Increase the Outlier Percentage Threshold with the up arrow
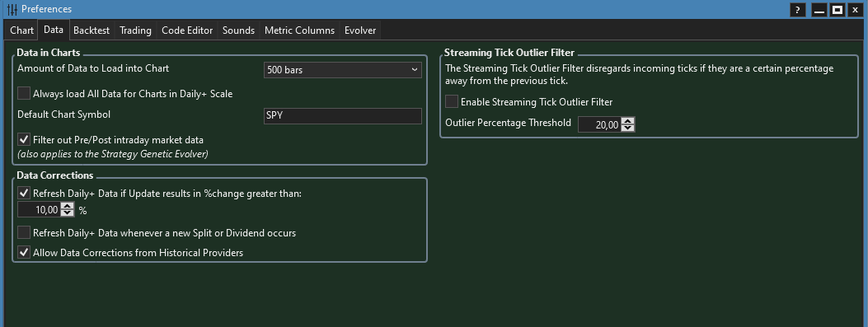 (x=627, y=121)
